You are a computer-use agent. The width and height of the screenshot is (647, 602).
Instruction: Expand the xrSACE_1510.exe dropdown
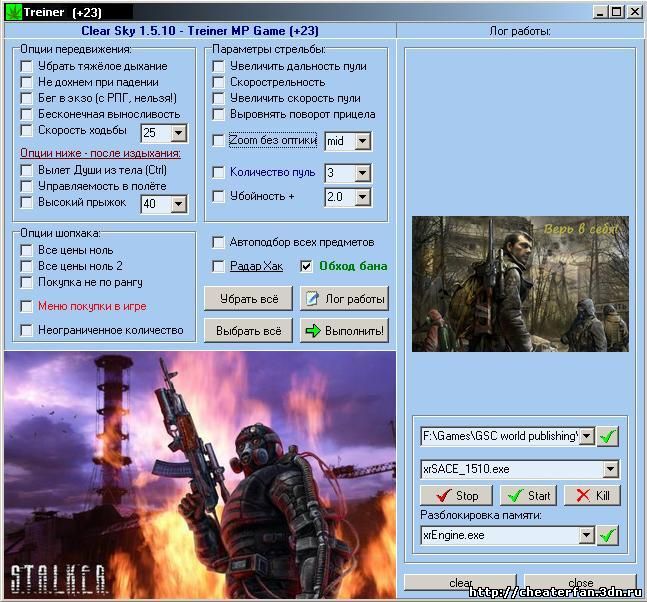click(610, 469)
